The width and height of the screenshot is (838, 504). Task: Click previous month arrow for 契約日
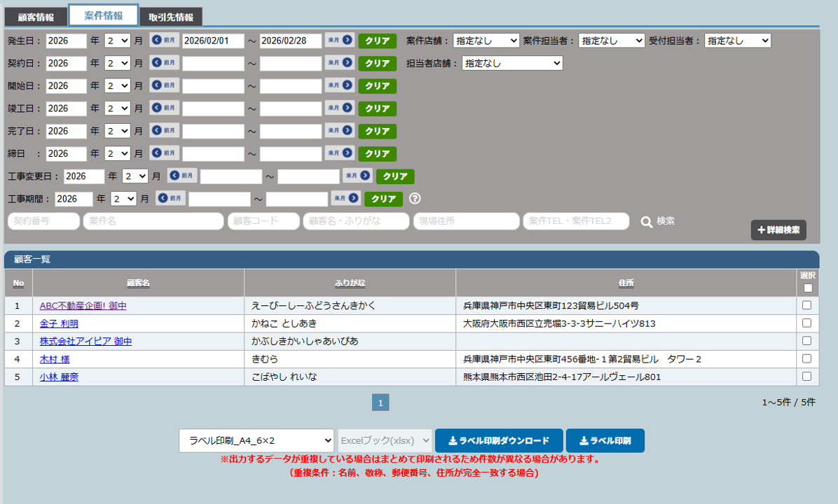click(164, 63)
